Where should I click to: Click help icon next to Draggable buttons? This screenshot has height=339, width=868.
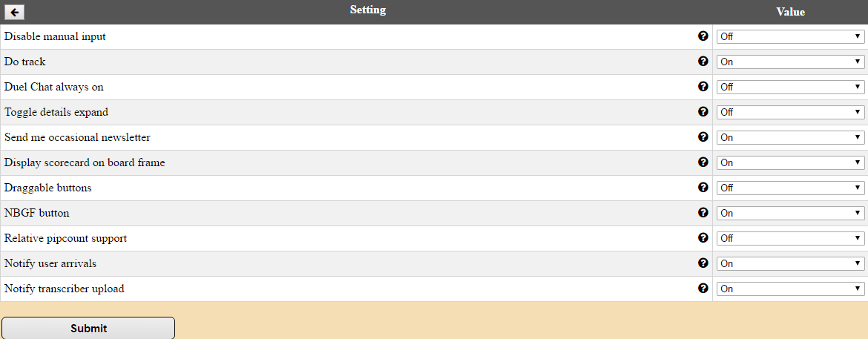[x=703, y=188]
